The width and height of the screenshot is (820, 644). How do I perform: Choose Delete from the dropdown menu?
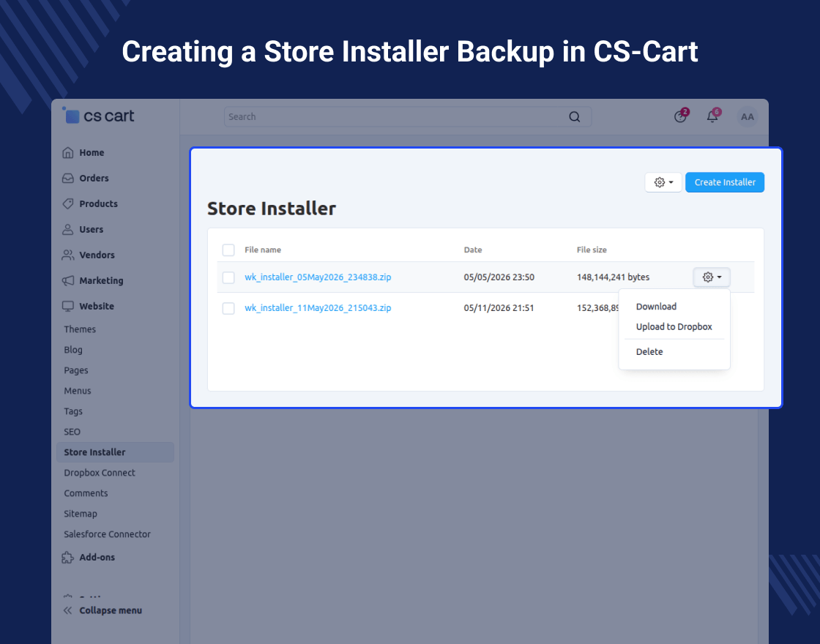(649, 352)
